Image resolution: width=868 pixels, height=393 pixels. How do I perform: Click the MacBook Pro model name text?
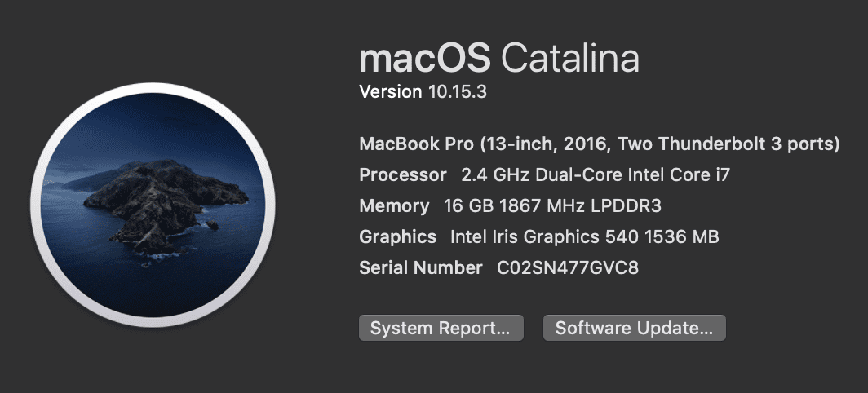point(416,144)
